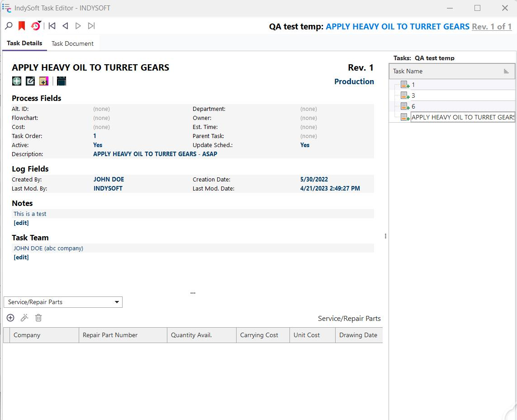Select the Task Details tab
517x420 pixels.
tap(24, 43)
